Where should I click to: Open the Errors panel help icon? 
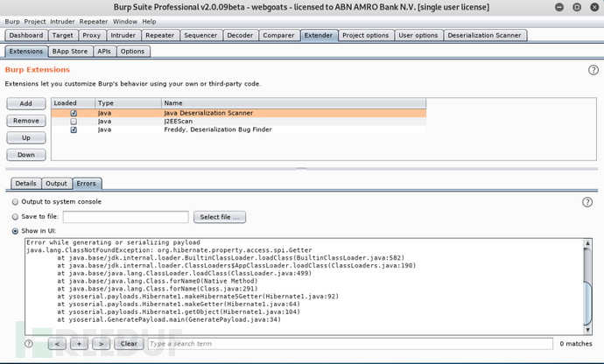click(587, 202)
